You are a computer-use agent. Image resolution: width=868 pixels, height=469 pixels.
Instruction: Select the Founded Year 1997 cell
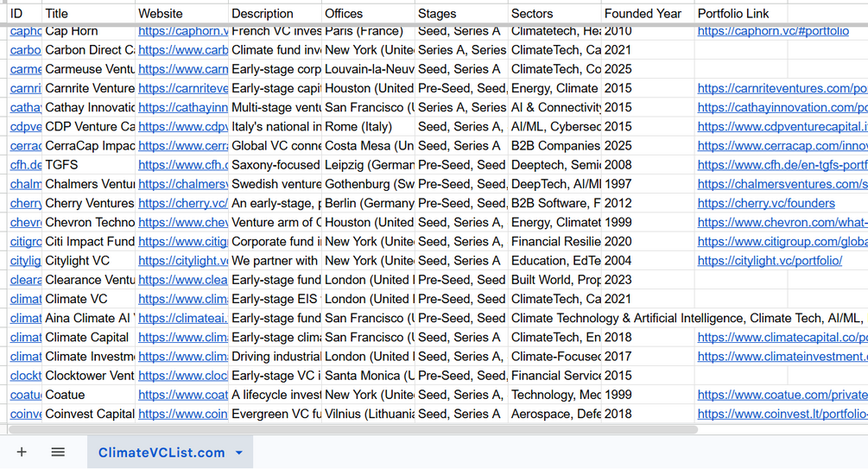pos(648,184)
